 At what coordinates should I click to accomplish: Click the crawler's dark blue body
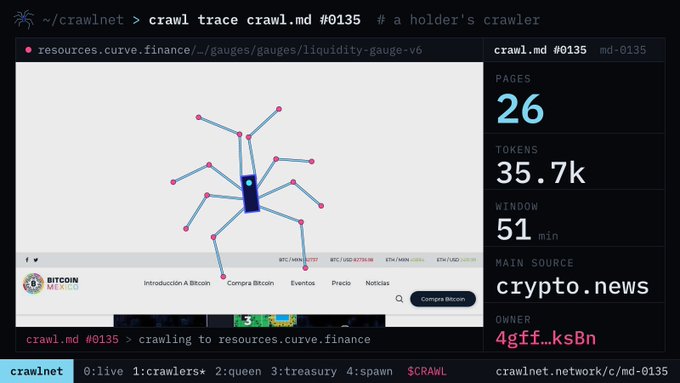pyautogui.click(x=250, y=193)
